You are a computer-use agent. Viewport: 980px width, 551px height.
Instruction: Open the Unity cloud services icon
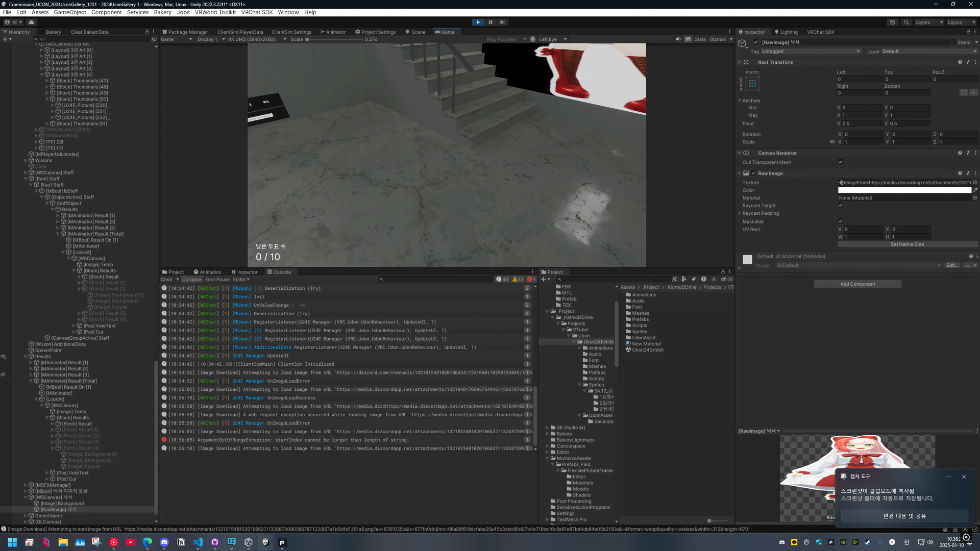coord(32,22)
